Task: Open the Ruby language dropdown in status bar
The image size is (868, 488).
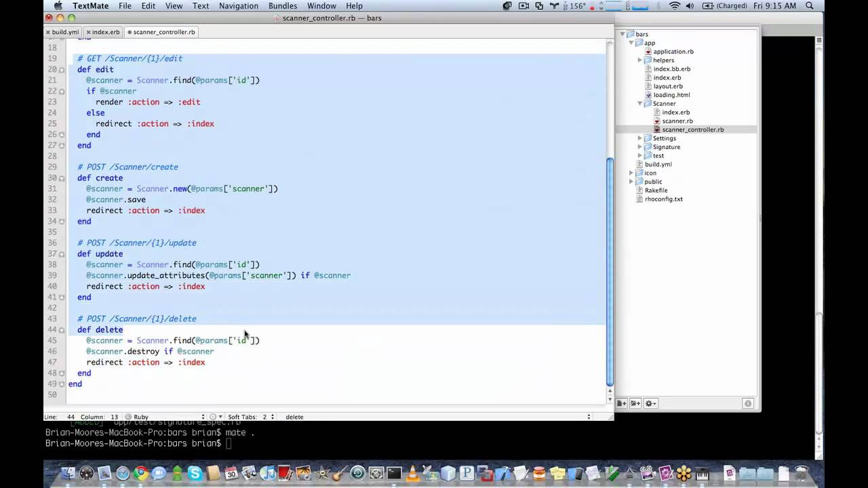Action: tap(165, 417)
